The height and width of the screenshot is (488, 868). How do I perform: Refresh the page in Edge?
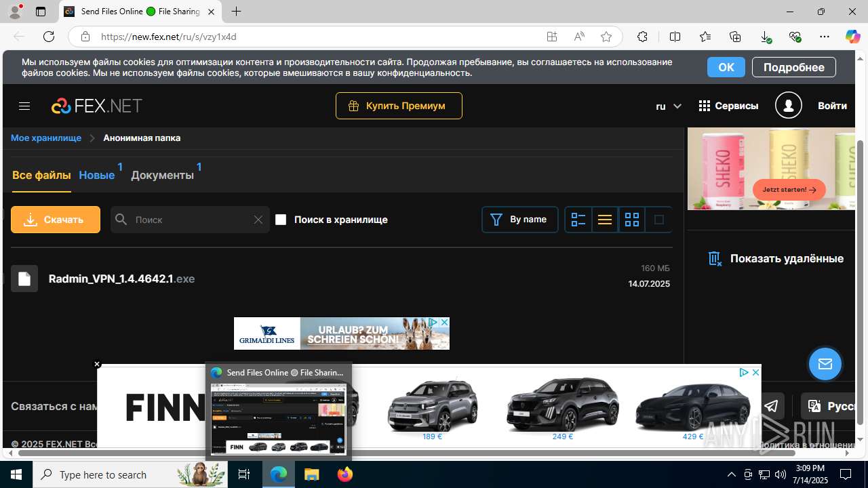[49, 37]
